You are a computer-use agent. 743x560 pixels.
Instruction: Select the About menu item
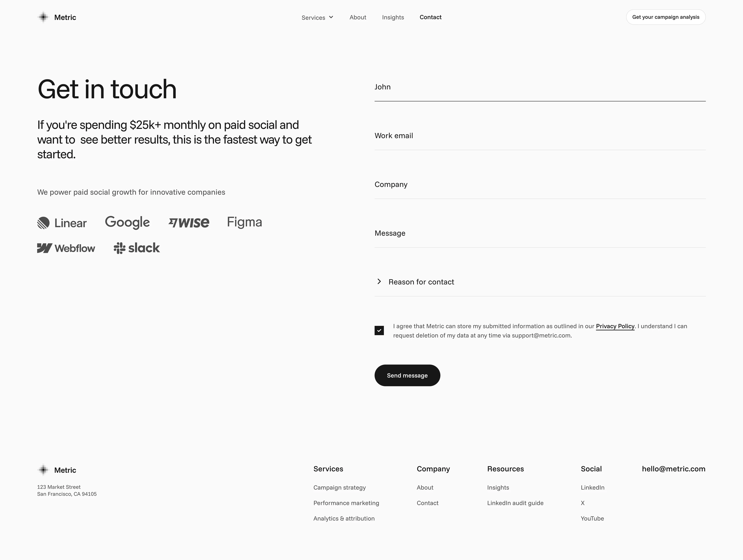(x=358, y=17)
